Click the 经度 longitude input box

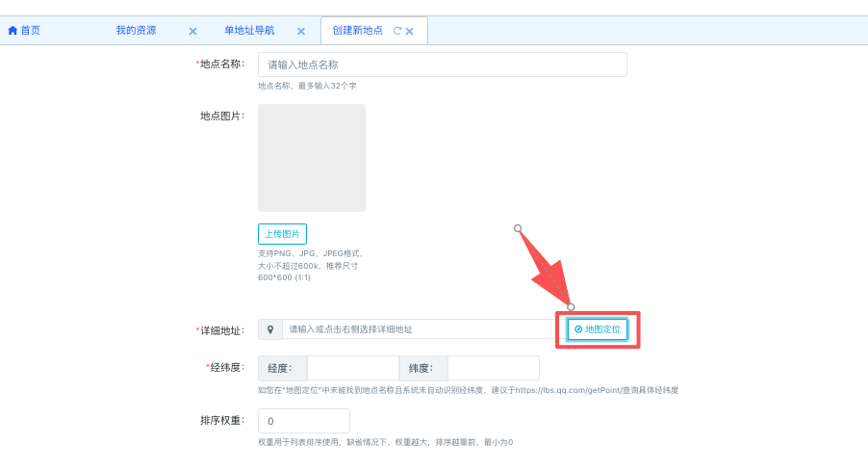point(352,368)
